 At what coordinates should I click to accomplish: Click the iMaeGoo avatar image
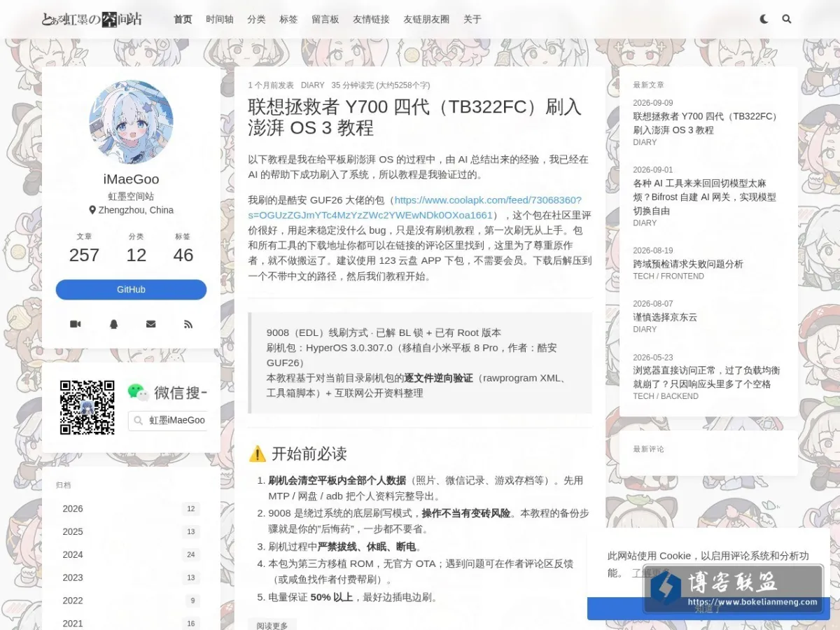click(131, 121)
